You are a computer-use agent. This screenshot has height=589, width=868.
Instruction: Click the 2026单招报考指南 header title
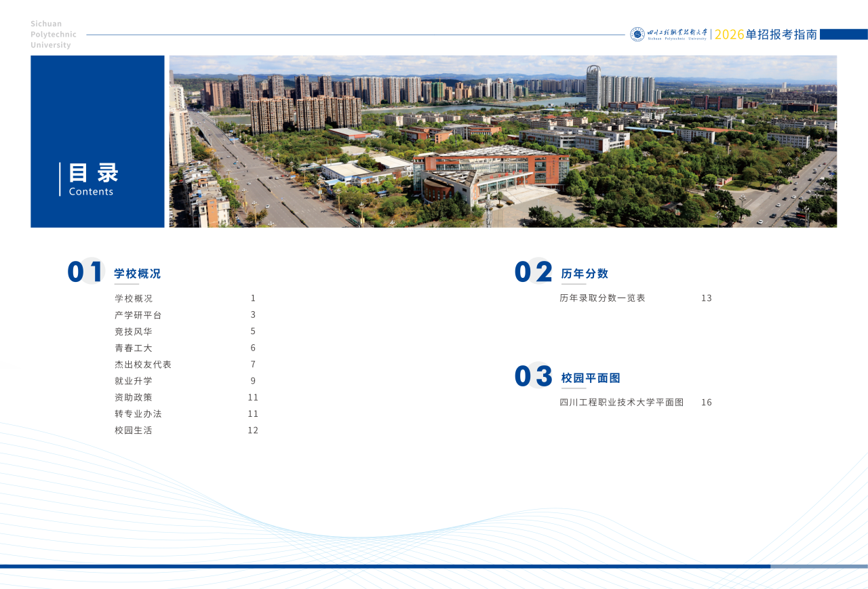click(766, 35)
